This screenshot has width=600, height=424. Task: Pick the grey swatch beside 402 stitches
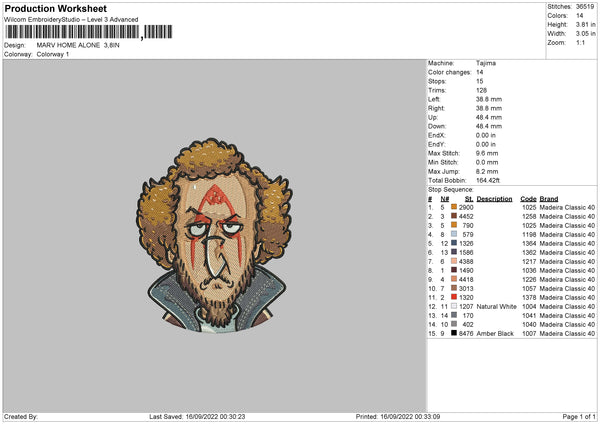454,324
